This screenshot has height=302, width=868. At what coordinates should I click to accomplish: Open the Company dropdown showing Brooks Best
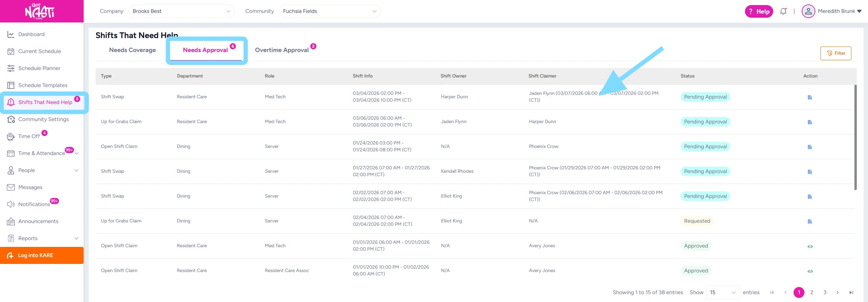(x=181, y=11)
